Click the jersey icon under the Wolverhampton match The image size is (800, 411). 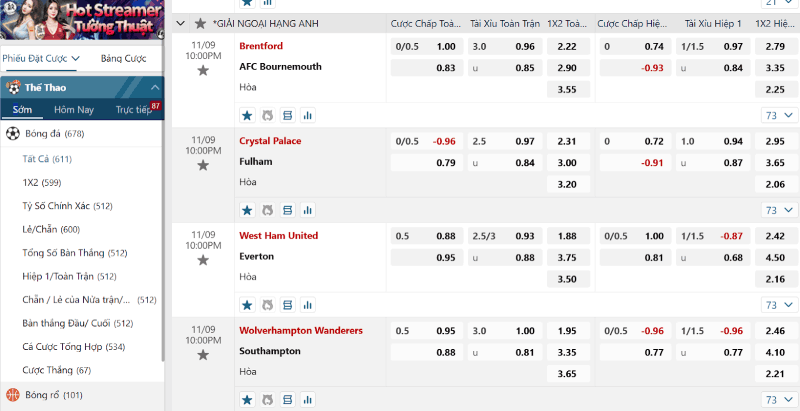pyautogui.click(x=267, y=399)
